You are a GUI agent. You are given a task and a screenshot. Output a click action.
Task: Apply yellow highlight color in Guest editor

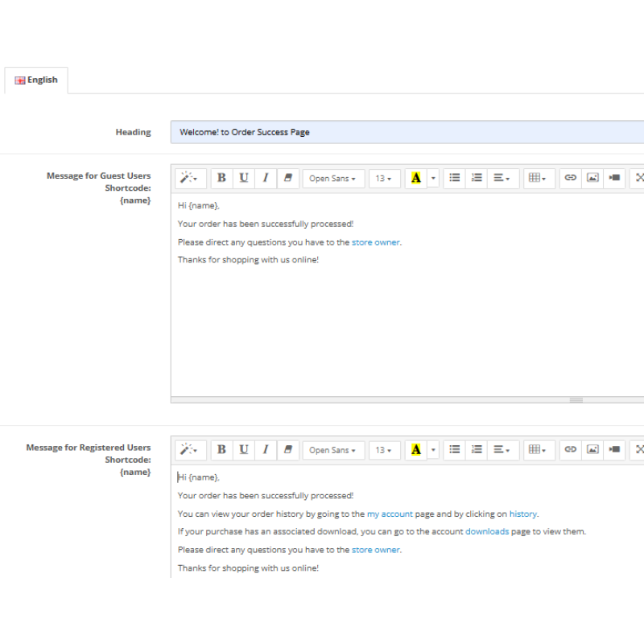415,178
